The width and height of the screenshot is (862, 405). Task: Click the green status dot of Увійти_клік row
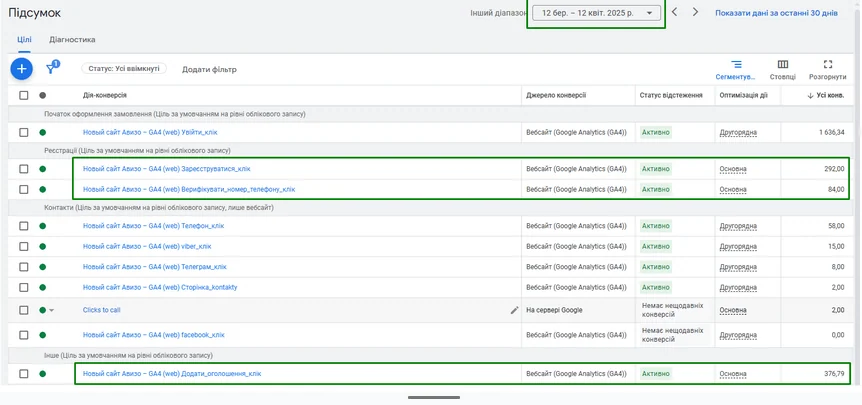[42, 132]
